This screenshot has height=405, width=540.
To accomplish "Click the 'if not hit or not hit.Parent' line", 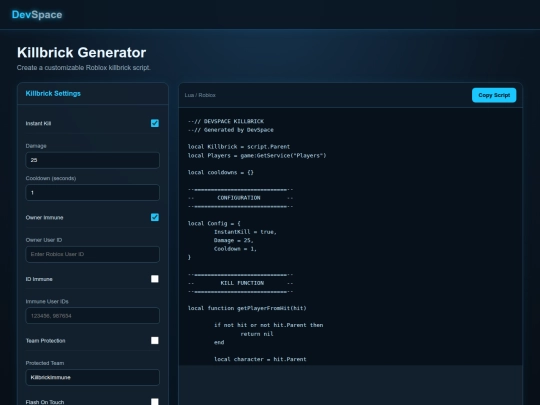I will pyautogui.click(x=269, y=325).
